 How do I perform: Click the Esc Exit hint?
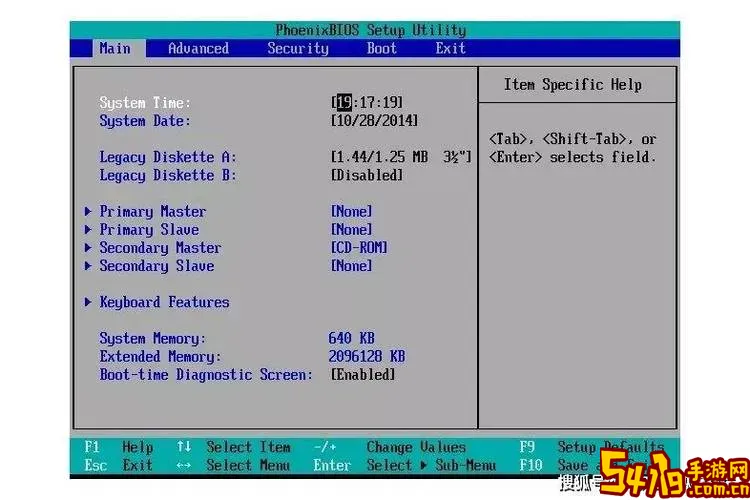tap(119, 465)
